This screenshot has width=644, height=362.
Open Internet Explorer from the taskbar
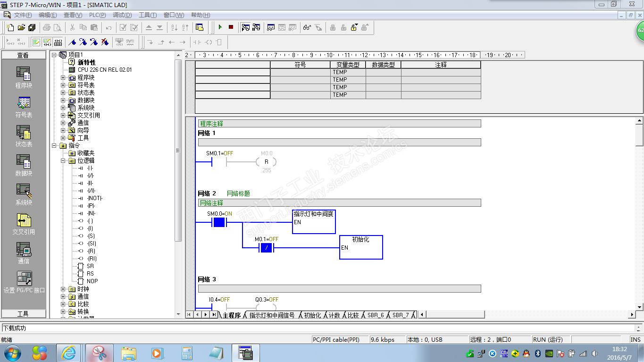pyautogui.click(x=69, y=353)
